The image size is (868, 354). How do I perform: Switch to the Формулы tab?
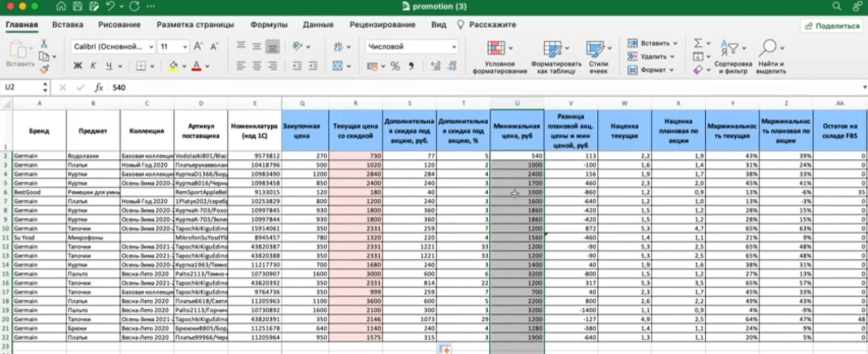click(x=269, y=25)
